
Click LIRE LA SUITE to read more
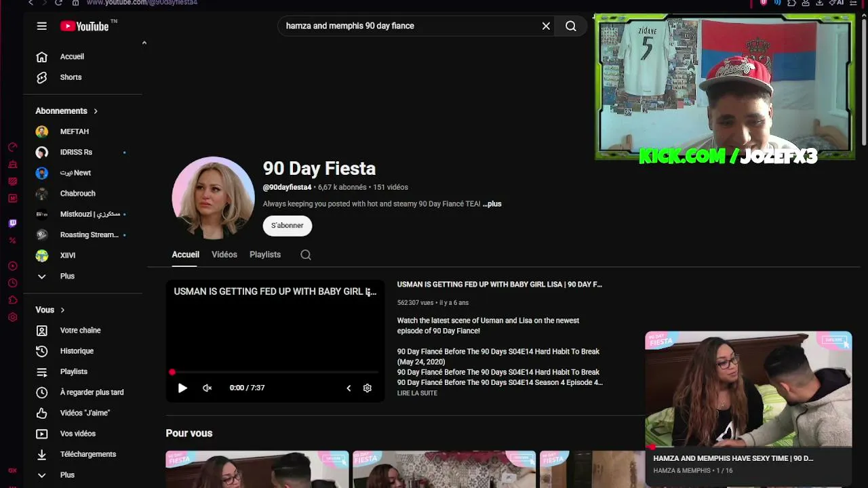point(417,393)
